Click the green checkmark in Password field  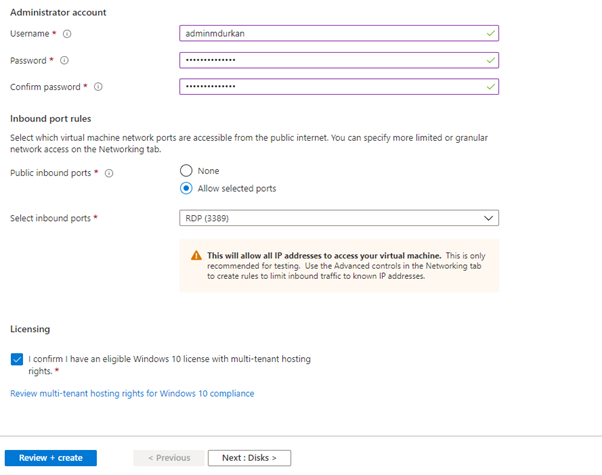click(x=489, y=60)
